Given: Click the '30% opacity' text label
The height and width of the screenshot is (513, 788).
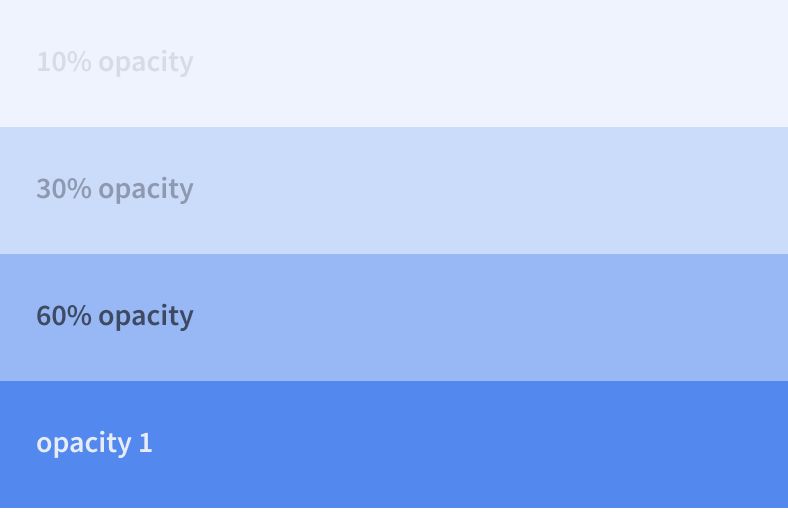Looking at the screenshot, I should point(115,189).
